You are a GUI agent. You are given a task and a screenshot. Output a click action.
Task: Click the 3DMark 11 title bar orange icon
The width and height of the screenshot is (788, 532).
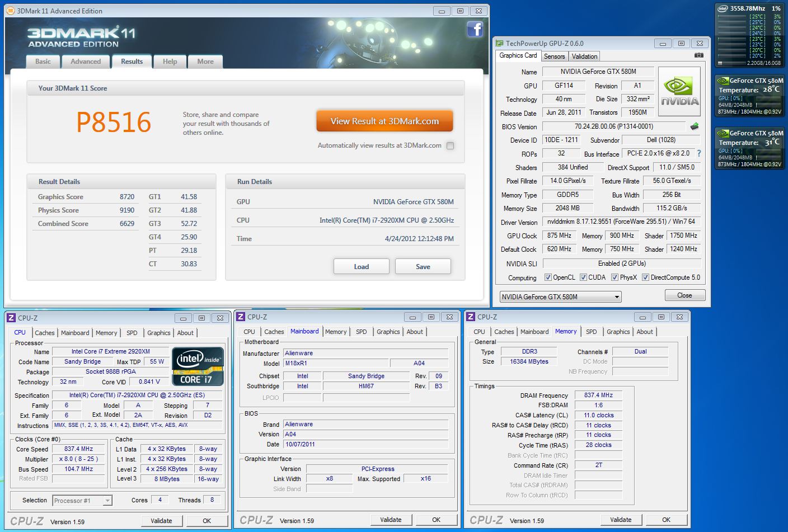point(10,11)
